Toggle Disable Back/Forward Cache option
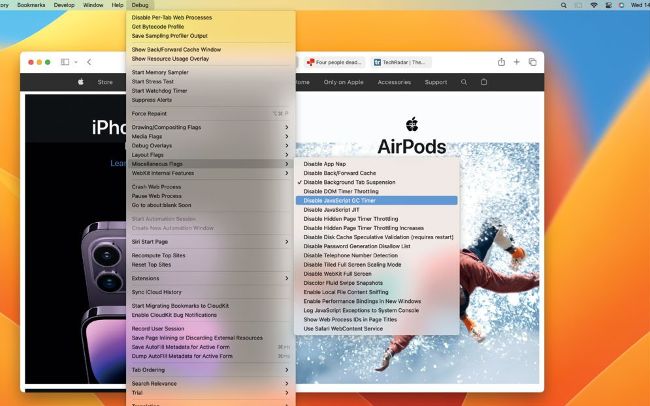The height and width of the screenshot is (406, 650). click(377, 173)
